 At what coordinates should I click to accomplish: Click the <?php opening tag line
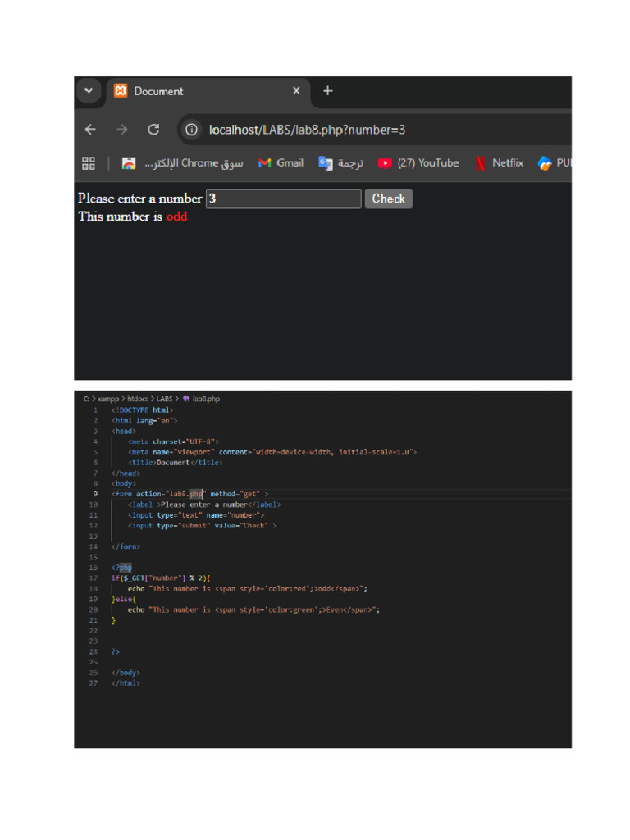(121, 568)
